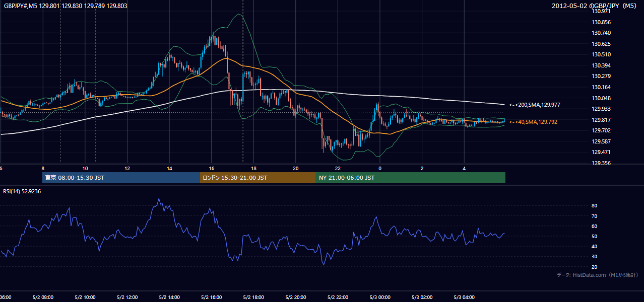Screen dimensions: 644x302
Task: Click price axis label 130.048
Action: coord(602,98)
